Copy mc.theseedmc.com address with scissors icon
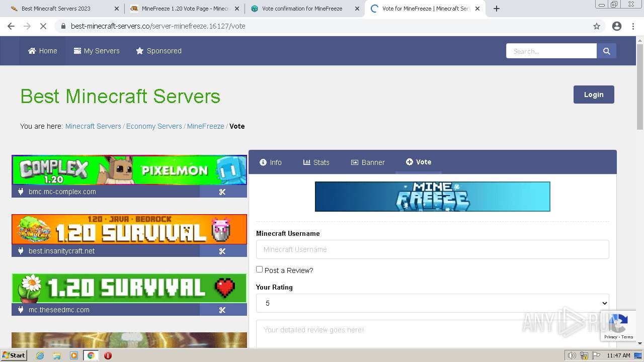The height and width of the screenshot is (362, 644). tap(222, 310)
